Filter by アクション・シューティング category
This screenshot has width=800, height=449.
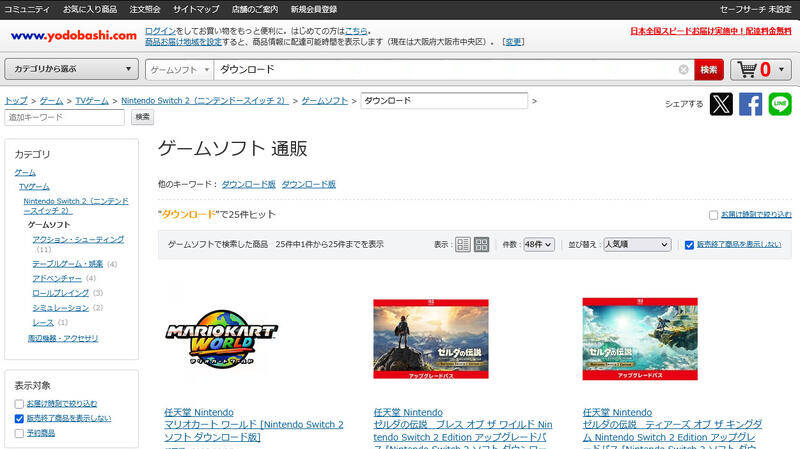(x=78, y=239)
